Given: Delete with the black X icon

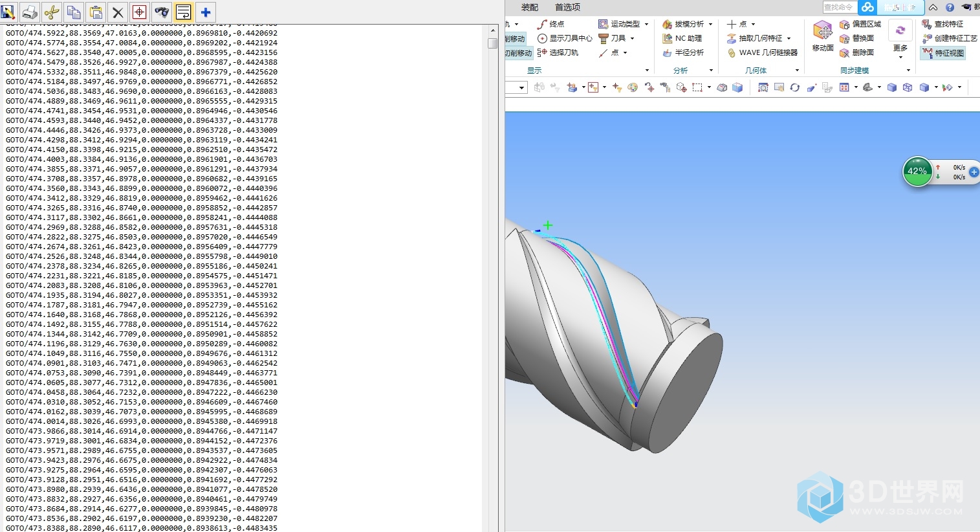Looking at the screenshot, I should 118,12.
